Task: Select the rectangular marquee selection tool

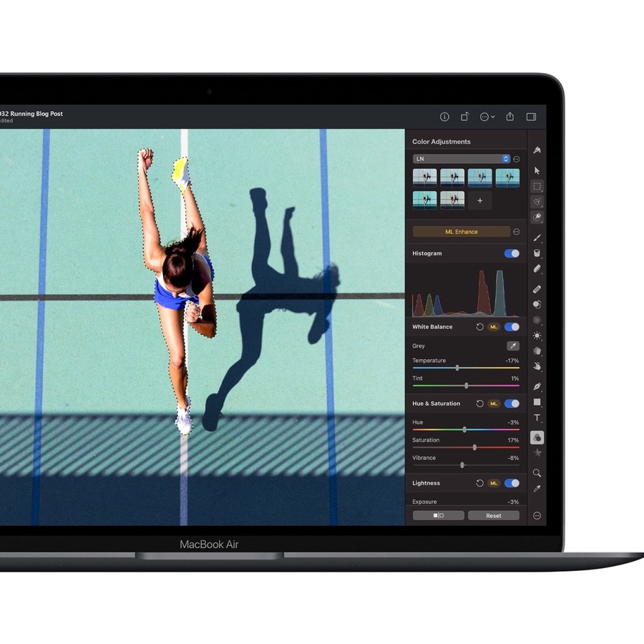Action: pyautogui.click(x=537, y=186)
